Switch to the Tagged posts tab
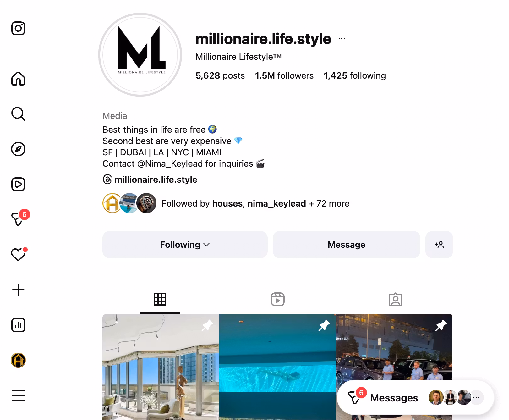Viewport: 509px width, 420px height. 395,299
